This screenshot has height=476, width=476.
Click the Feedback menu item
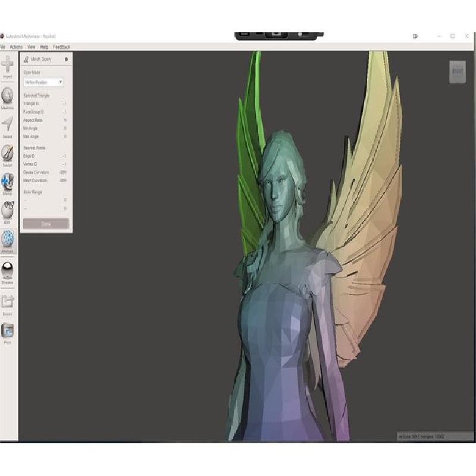point(61,47)
